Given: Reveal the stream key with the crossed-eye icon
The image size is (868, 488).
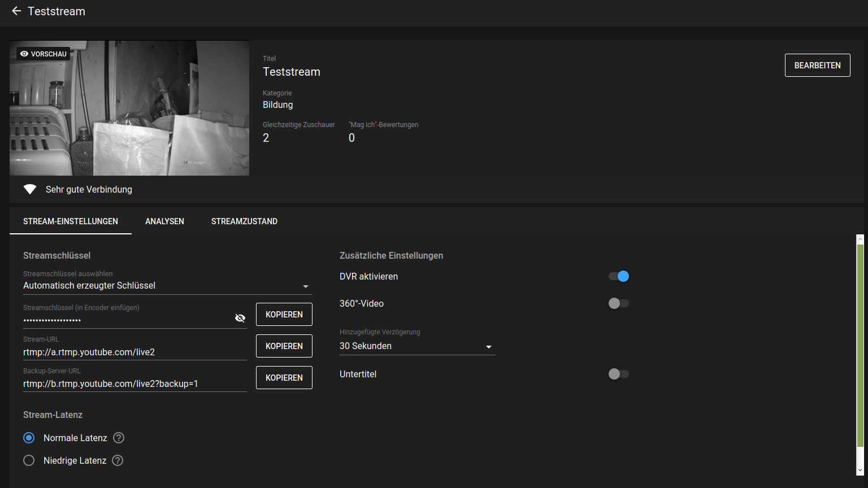Looking at the screenshot, I should coord(240,318).
